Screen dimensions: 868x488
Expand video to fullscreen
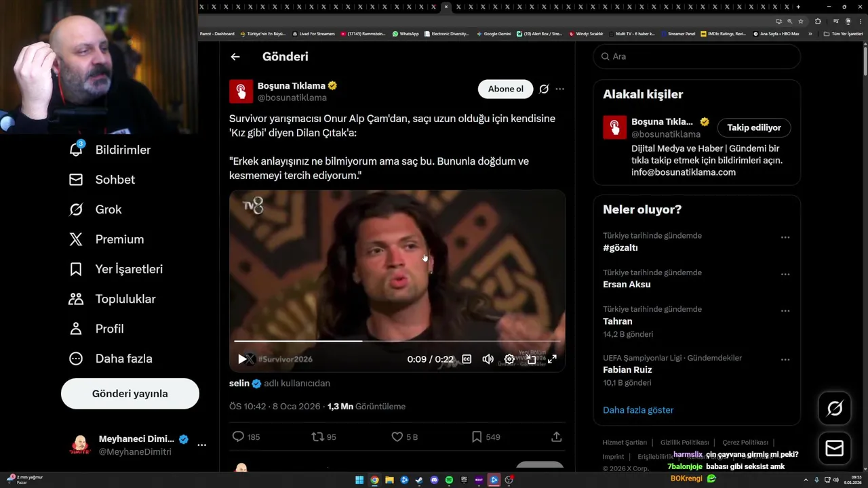pos(552,359)
